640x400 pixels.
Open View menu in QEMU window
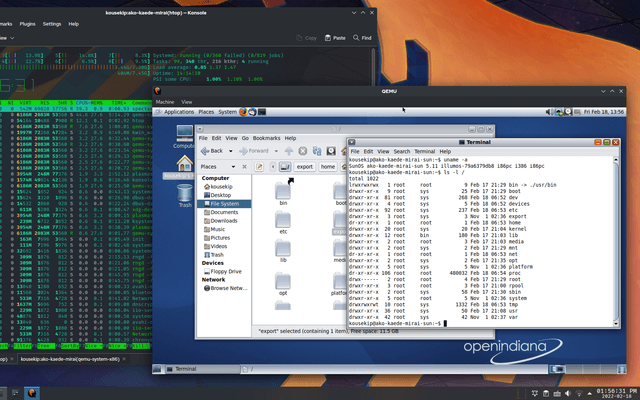(187, 102)
